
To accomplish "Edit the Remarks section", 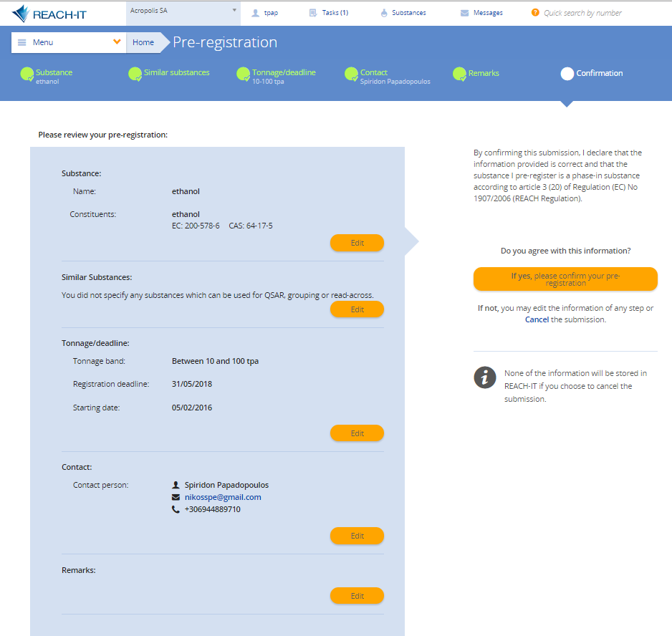I will pyautogui.click(x=357, y=596).
